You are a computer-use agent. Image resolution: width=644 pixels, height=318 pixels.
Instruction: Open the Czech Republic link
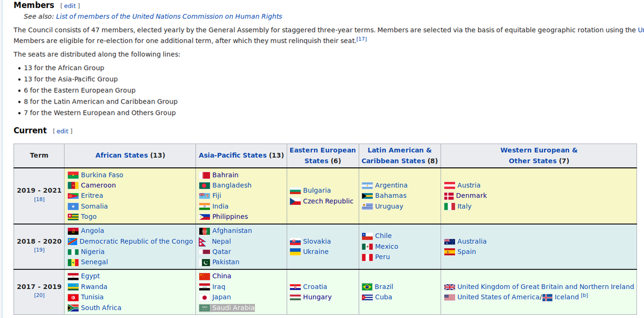(x=328, y=201)
